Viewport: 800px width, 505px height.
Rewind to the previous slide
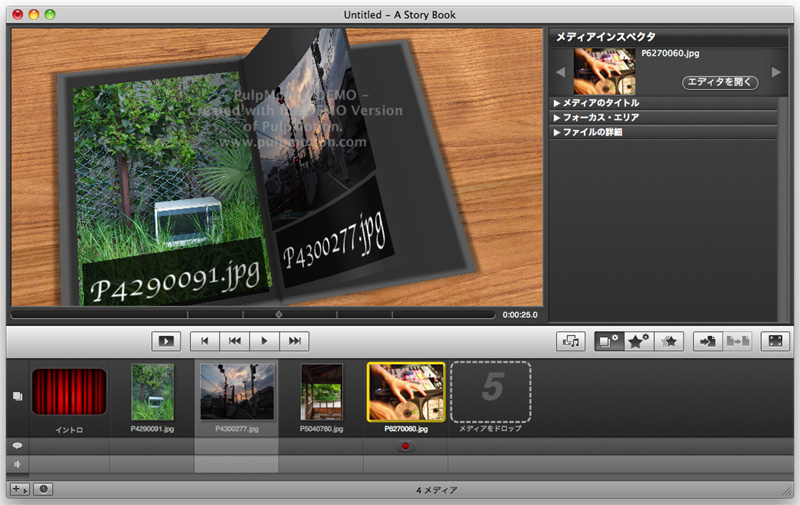(235, 341)
